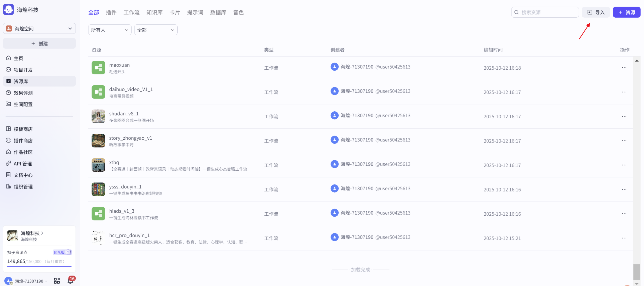
Task: Open the 插件商店 plugin store
Action: (x=23, y=140)
